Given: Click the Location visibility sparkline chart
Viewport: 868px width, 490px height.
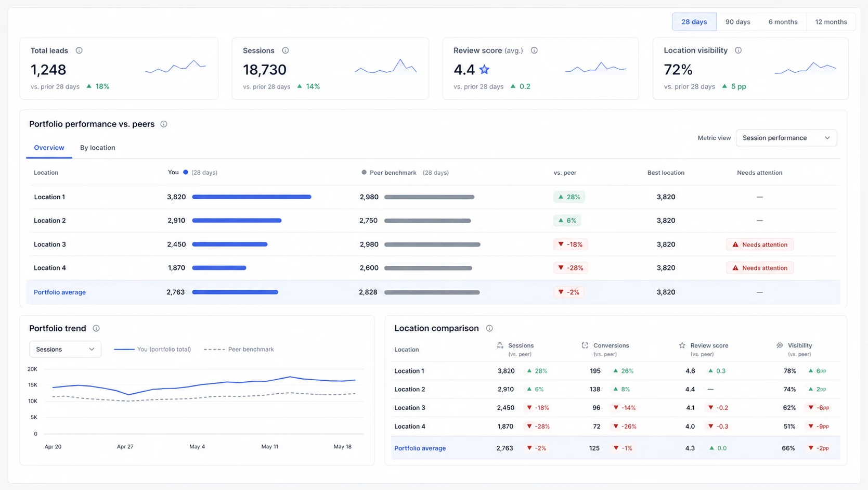Looking at the screenshot, I should [806, 68].
